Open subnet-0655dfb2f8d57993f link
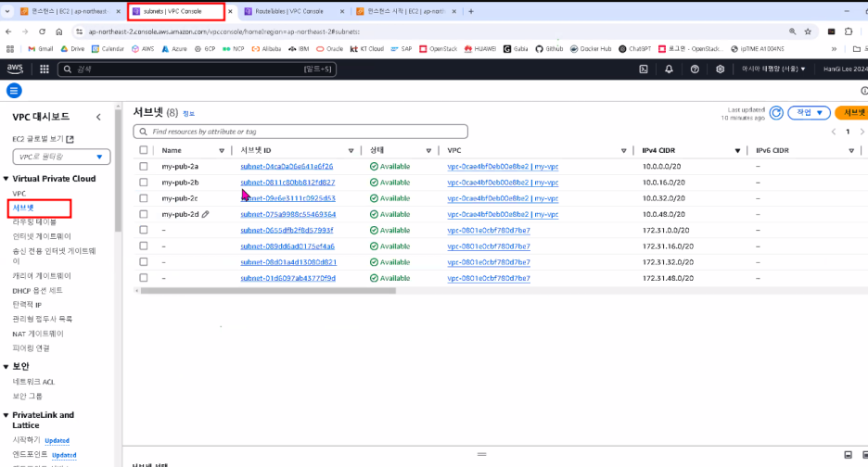Image resolution: width=868 pixels, height=467 pixels. (x=287, y=230)
